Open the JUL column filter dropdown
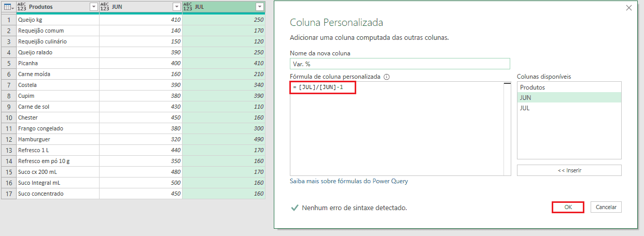644x236 pixels. (x=259, y=7)
